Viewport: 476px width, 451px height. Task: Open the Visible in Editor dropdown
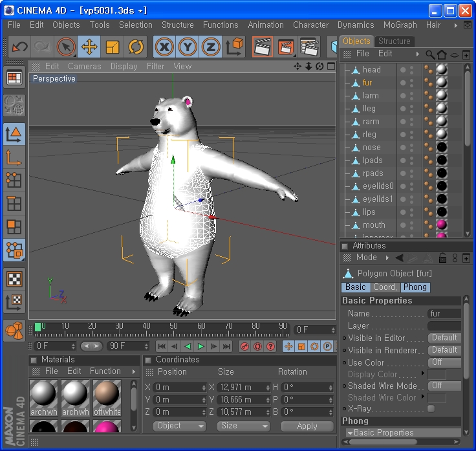point(444,338)
